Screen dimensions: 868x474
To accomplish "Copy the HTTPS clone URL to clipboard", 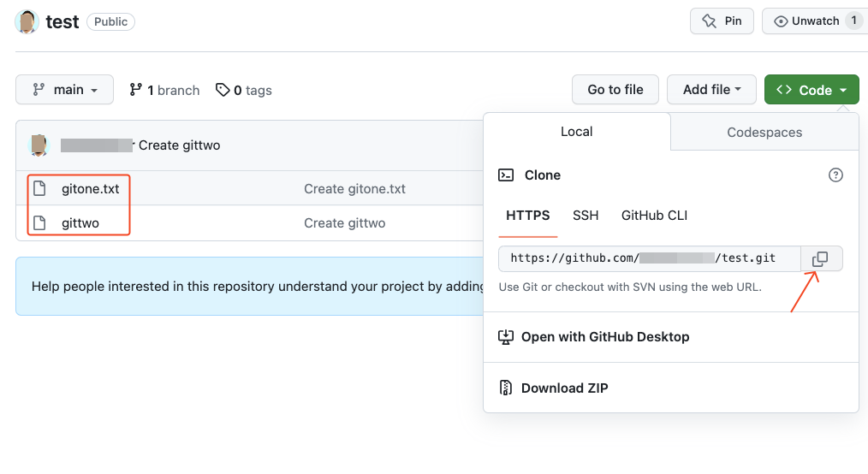I will coord(820,258).
